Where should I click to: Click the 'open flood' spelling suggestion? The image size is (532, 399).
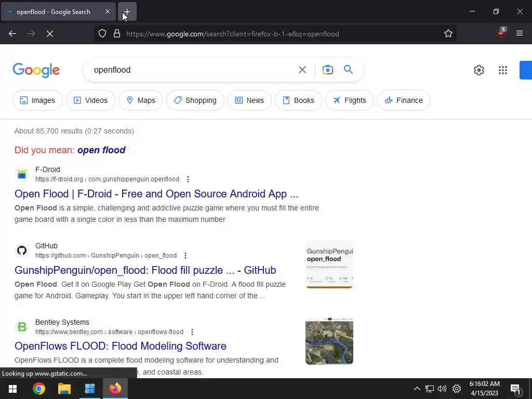[x=101, y=150]
